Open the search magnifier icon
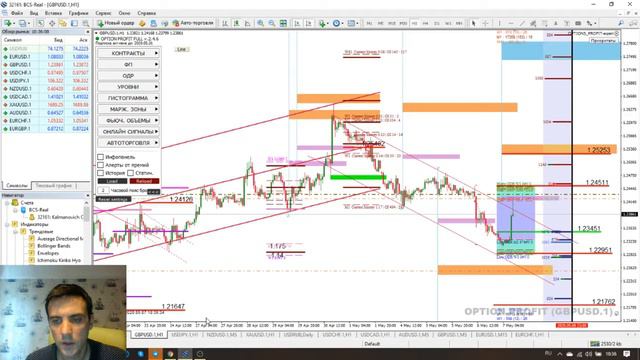 [x=621, y=23]
